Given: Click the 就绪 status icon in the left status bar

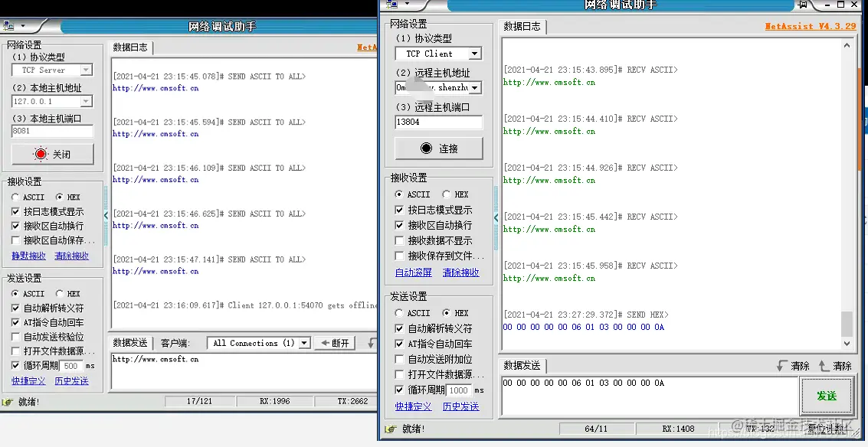Looking at the screenshot, I should [x=8, y=400].
